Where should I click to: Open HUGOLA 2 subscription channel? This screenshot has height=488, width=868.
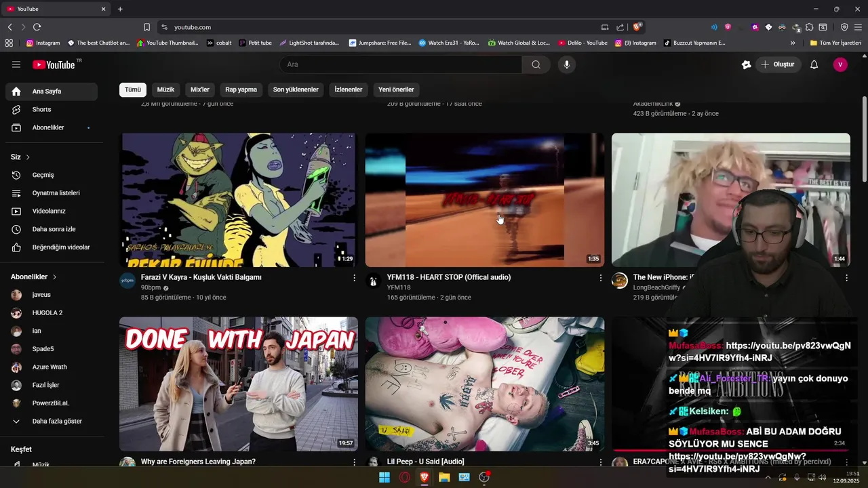[x=52, y=312]
